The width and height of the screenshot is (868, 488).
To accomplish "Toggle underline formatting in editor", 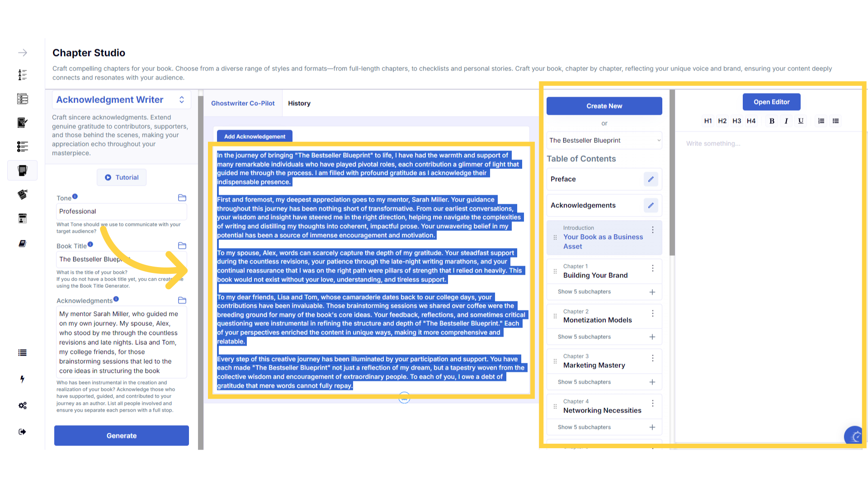I will 801,121.
